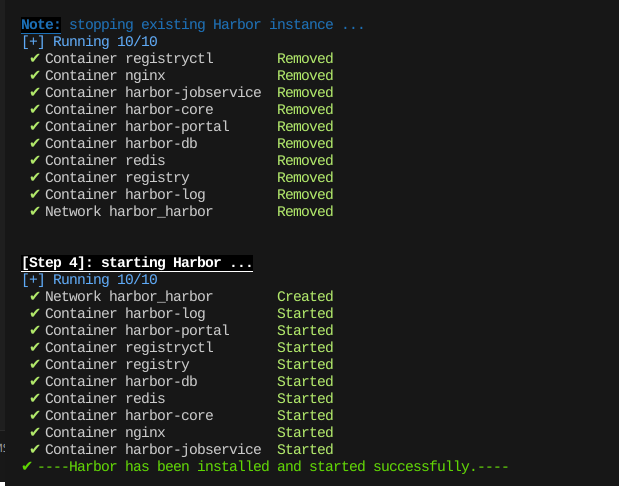The width and height of the screenshot is (619, 486).
Task: Click the checkmark beside started harbor-jobservice container
Action: coord(35,450)
